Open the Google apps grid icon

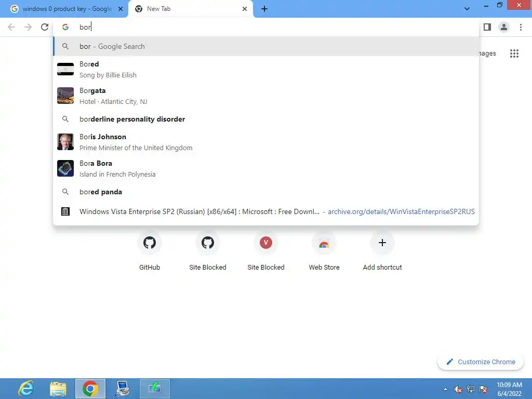click(x=514, y=54)
